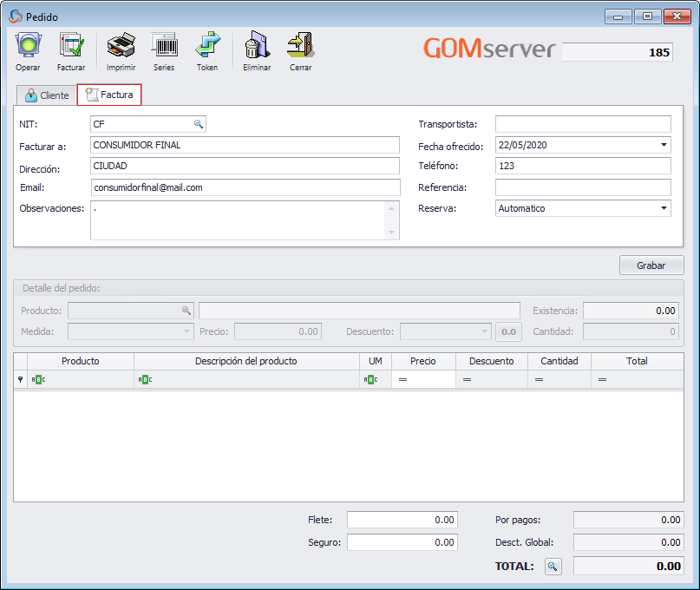
Task: Click the Transportista text field
Action: (x=582, y=124)
